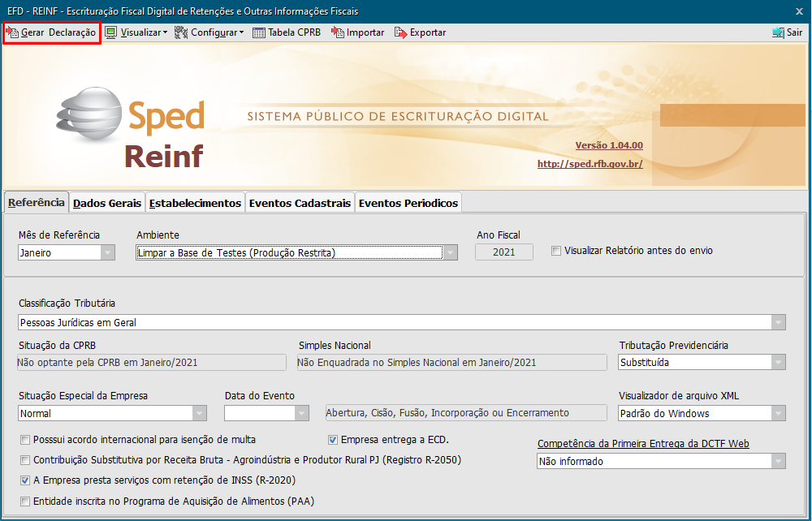Open the Ambiente combo box
Image resolution: width=812 pixels, height=521 pixels.
450,252
